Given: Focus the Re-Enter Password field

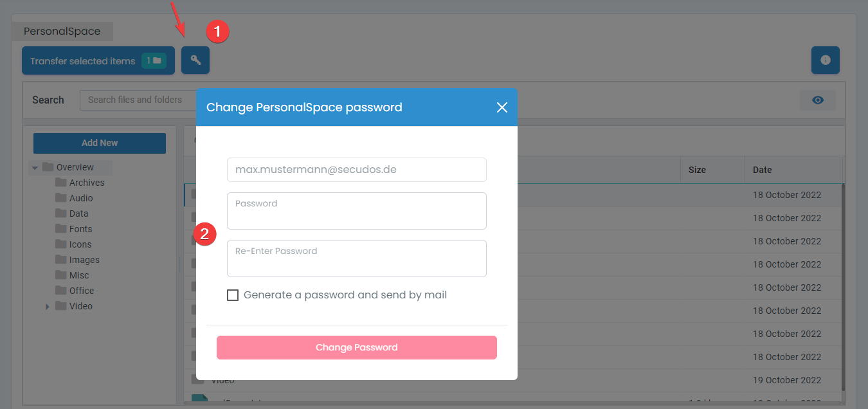Looking at the screenshot, I should [x=356, y=259].
